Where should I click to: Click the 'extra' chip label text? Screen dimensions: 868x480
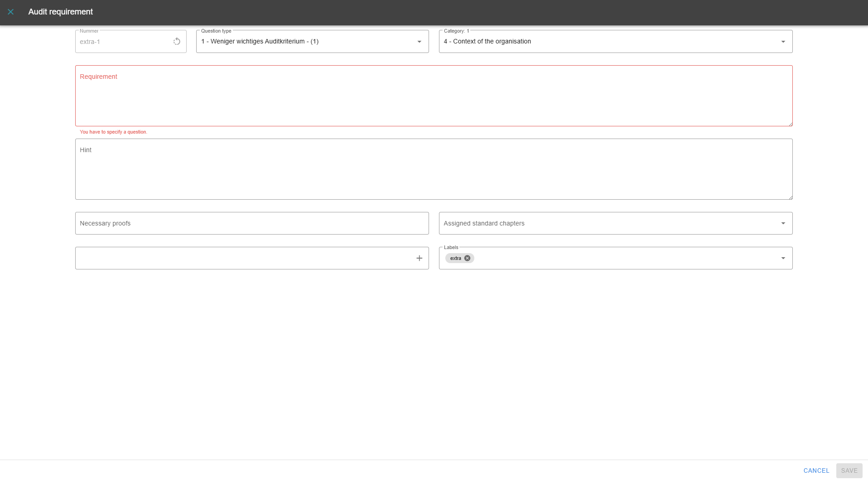click(x=455, y=258)
